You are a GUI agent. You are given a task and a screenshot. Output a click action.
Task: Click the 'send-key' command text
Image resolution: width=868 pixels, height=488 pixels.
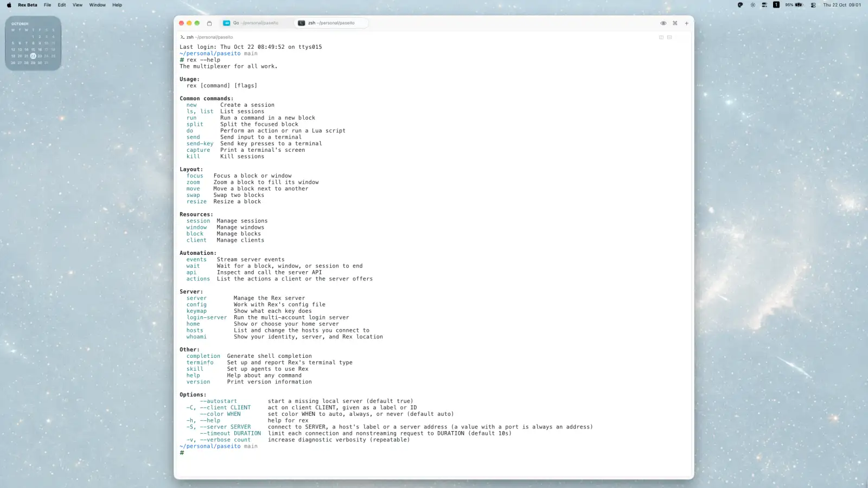[x=200, y=144]
